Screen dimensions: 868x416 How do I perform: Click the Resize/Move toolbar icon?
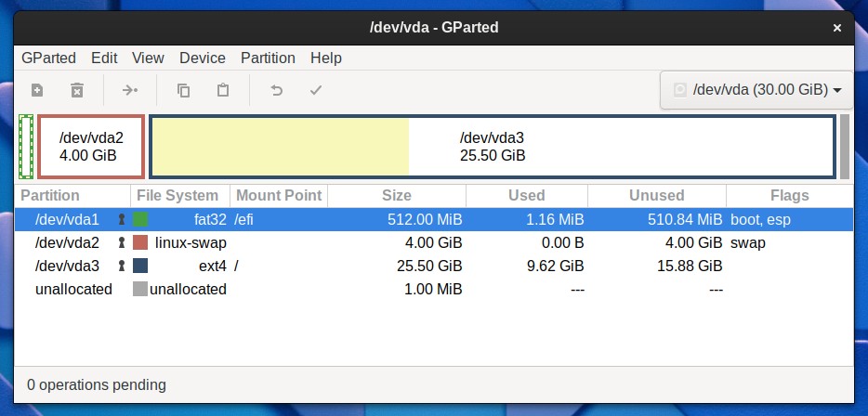pyautogui.click(x=130, y=90)
